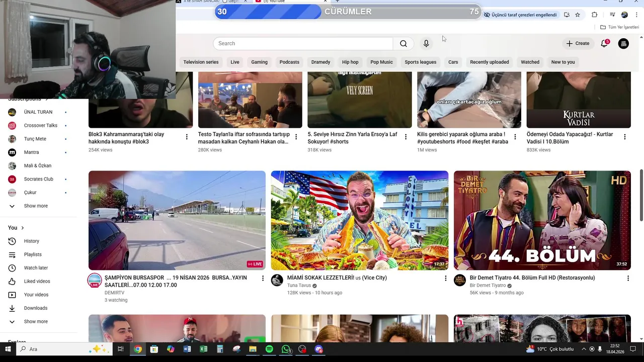Focus the YouTube Search input field
The width and height of the screenshot is (644, 362).
[x=303, y=44]
